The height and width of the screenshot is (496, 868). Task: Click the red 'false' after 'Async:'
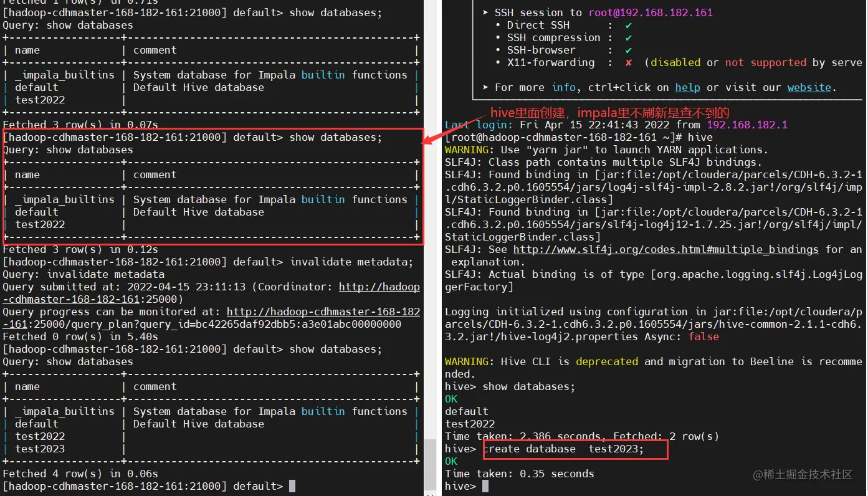point(703,336)
